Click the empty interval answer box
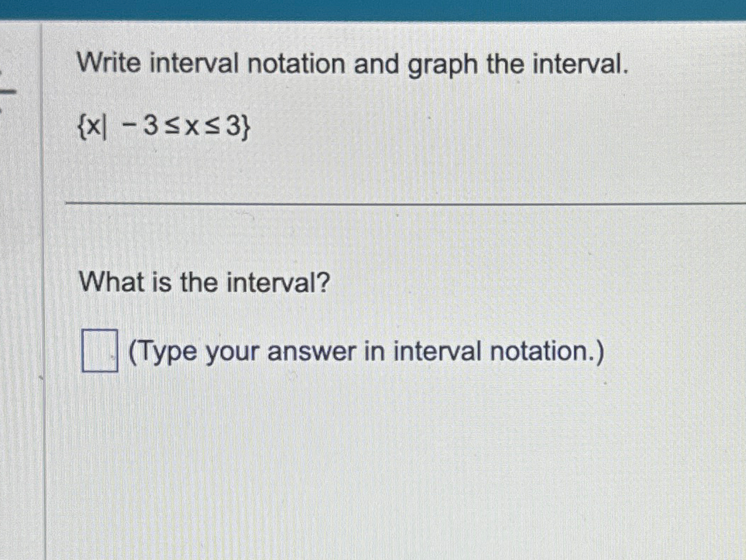 (x=100, y=351)
